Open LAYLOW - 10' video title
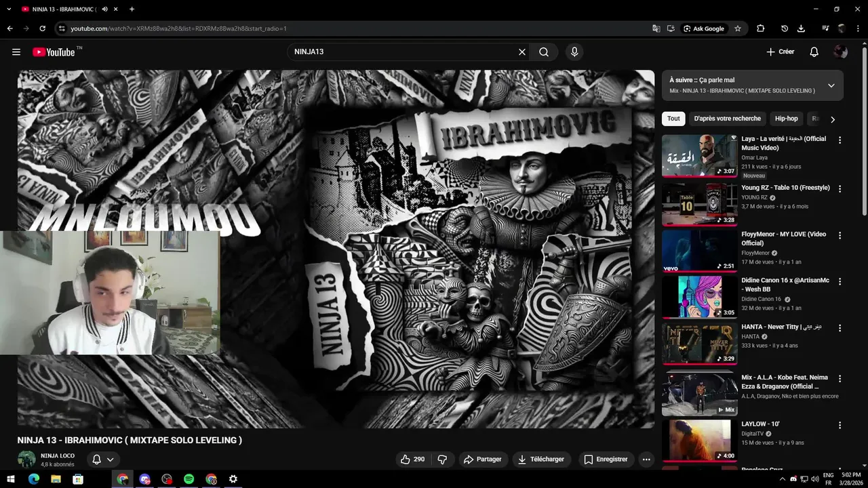Screen dimensions: 868x488 click(x=760, y=424)
